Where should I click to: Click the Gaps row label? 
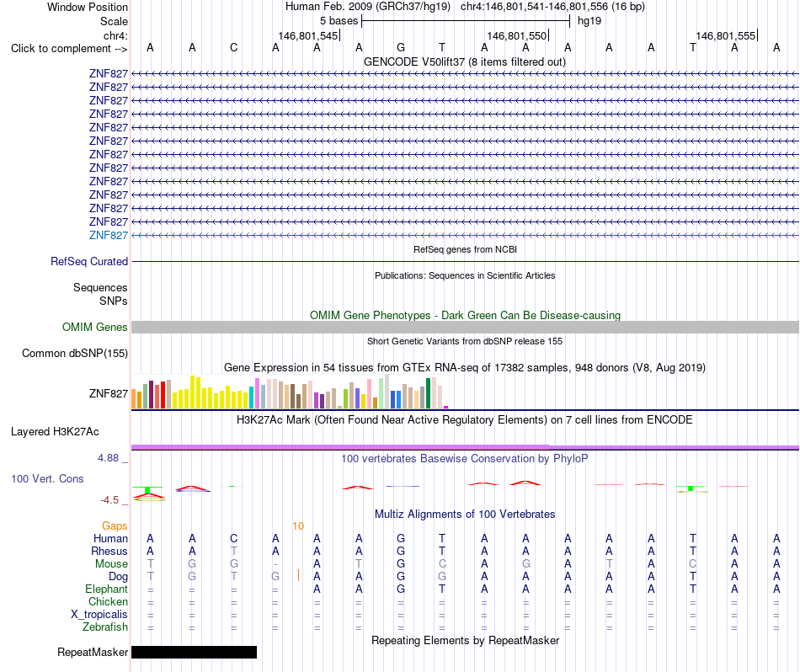[x=115, y=525]
